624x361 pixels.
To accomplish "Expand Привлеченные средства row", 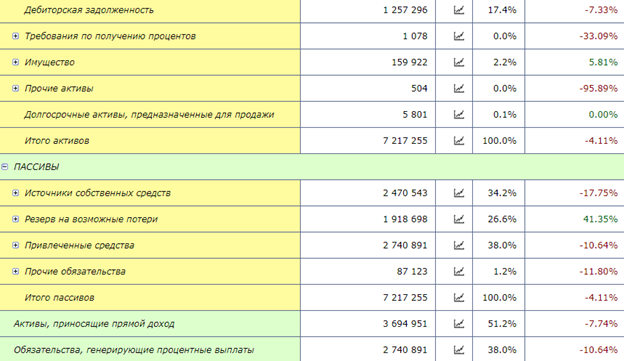I will pos(16,245).
